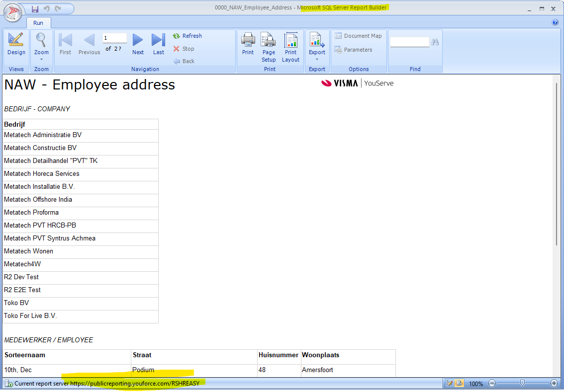This screenshot has height=392, width=564.
Task: Jump to Last page
Action: pyautogui.click(x=158, y=44)
